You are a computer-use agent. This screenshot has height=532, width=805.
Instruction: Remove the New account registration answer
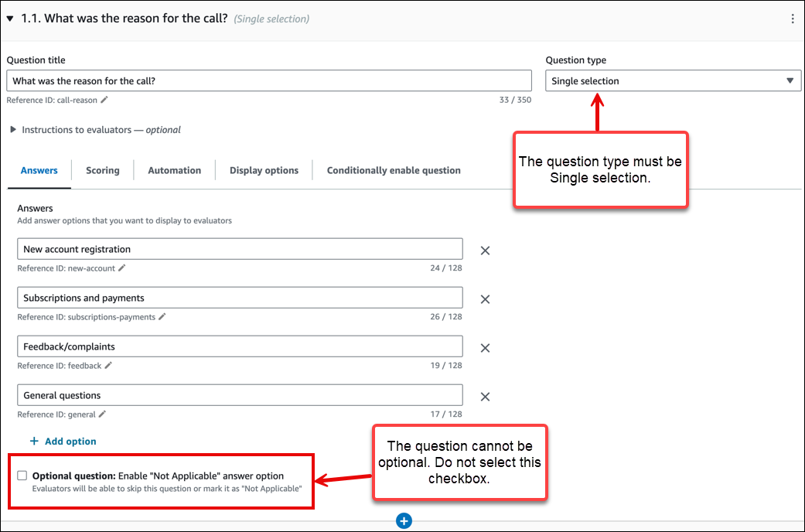tap(486, 251)
